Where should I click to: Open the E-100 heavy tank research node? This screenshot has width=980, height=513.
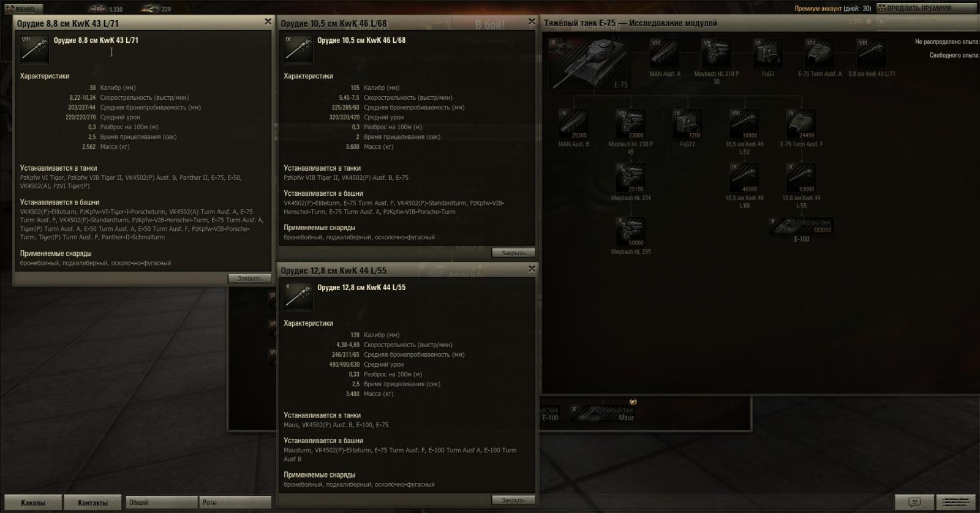click(801, 226)
